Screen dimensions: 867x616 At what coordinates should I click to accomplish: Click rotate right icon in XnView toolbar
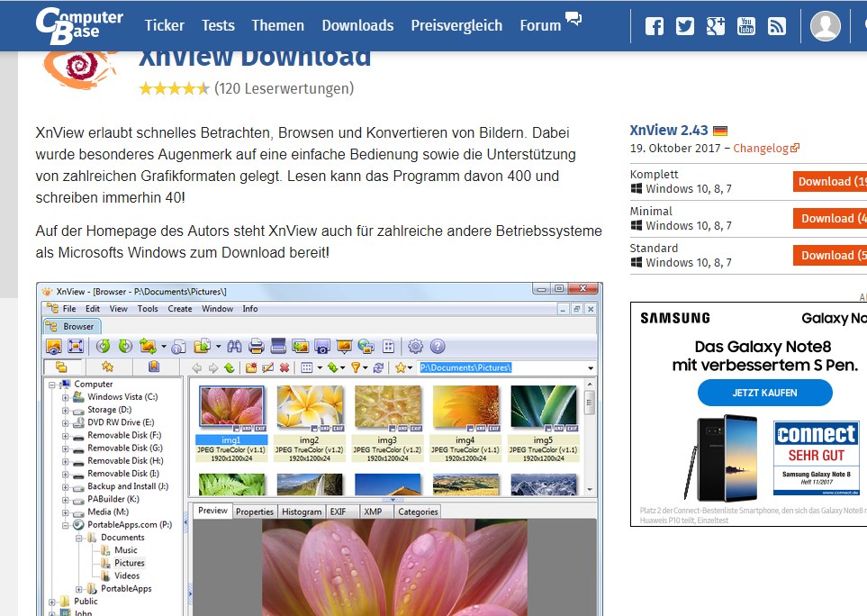pyautogui.click(x=125, y=346)
